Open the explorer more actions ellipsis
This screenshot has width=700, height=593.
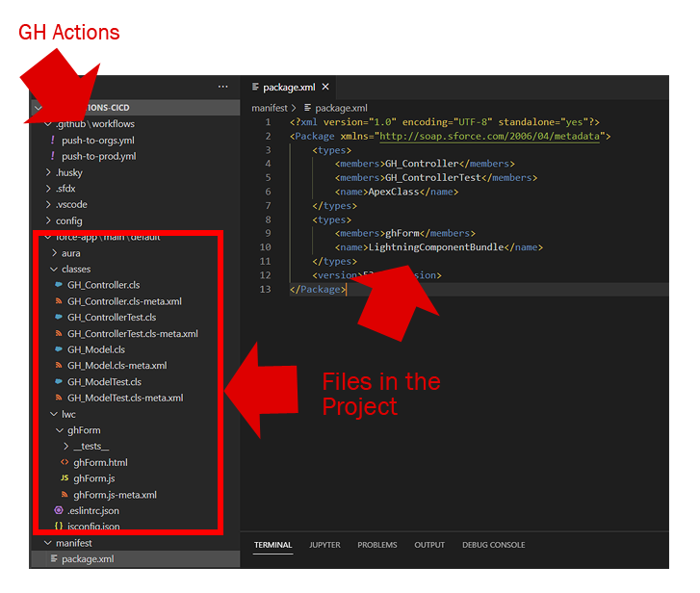click(222, 87)
